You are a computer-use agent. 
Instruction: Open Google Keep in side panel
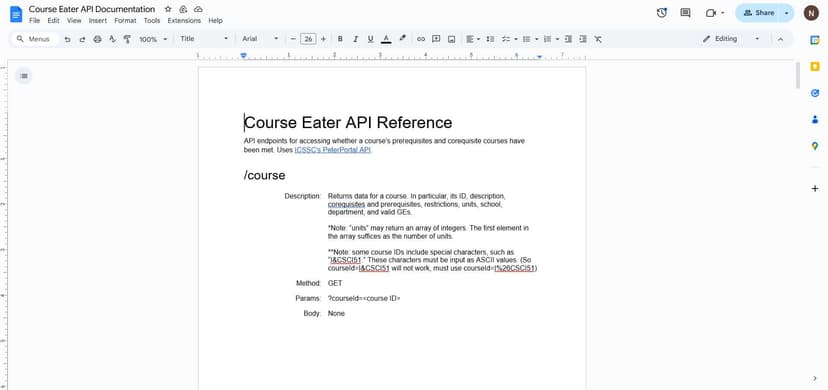coord(815,66)
